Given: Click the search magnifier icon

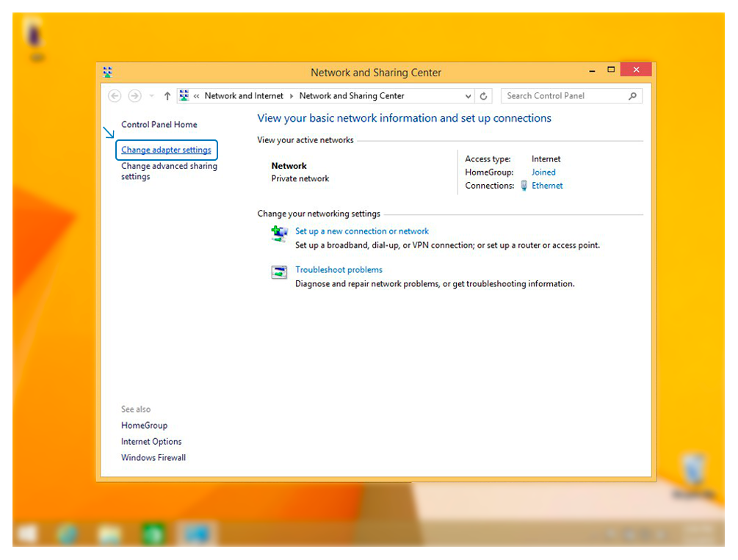Looking at the screenshot, I should 632,96.
